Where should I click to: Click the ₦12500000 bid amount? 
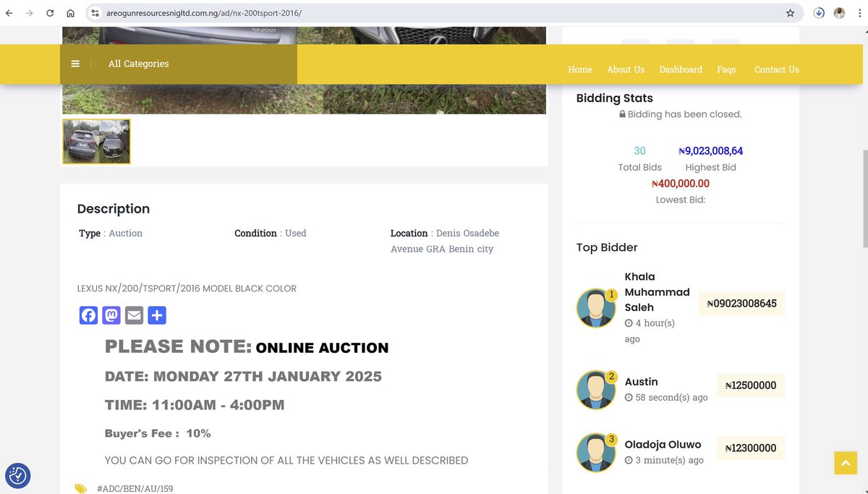(750, 386)
